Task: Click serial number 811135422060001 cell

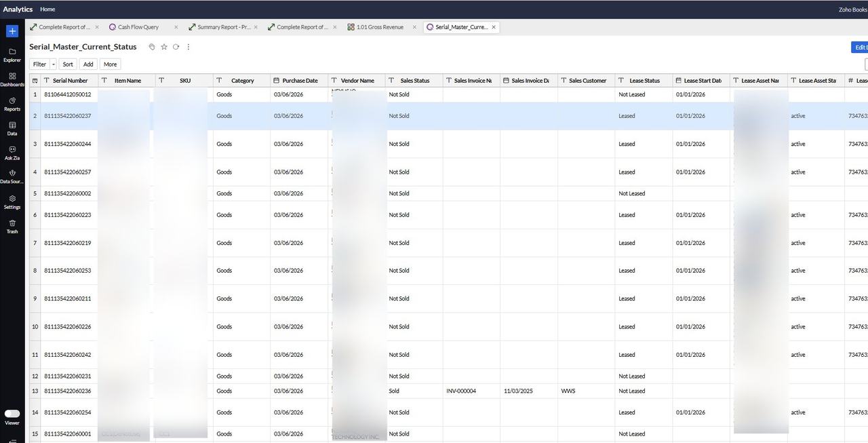Action: (69, 434)
